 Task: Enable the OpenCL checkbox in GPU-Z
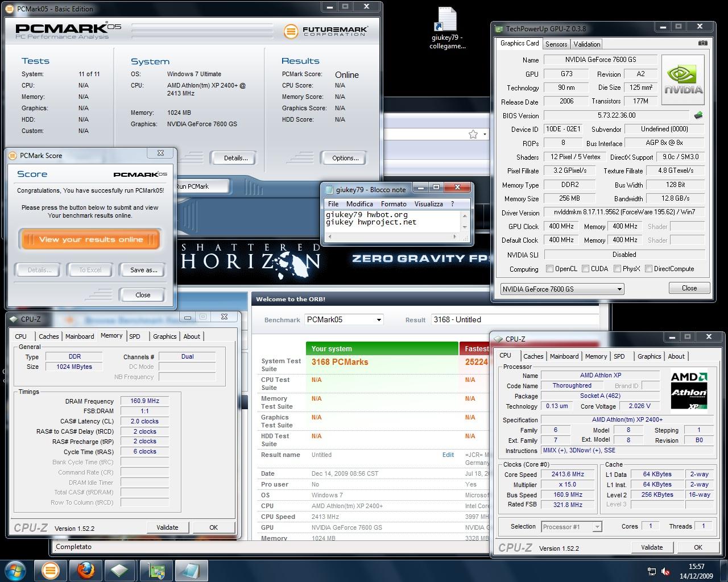point(549,269)
